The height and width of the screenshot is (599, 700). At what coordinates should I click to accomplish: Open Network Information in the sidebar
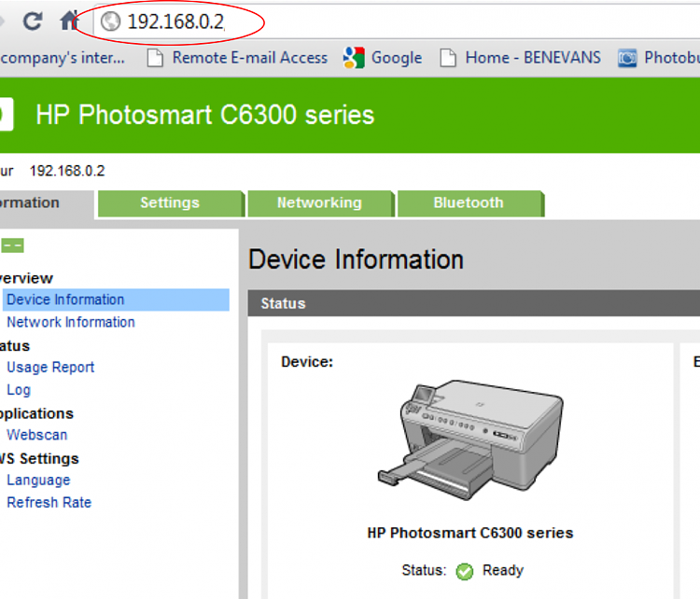(71, 322)
